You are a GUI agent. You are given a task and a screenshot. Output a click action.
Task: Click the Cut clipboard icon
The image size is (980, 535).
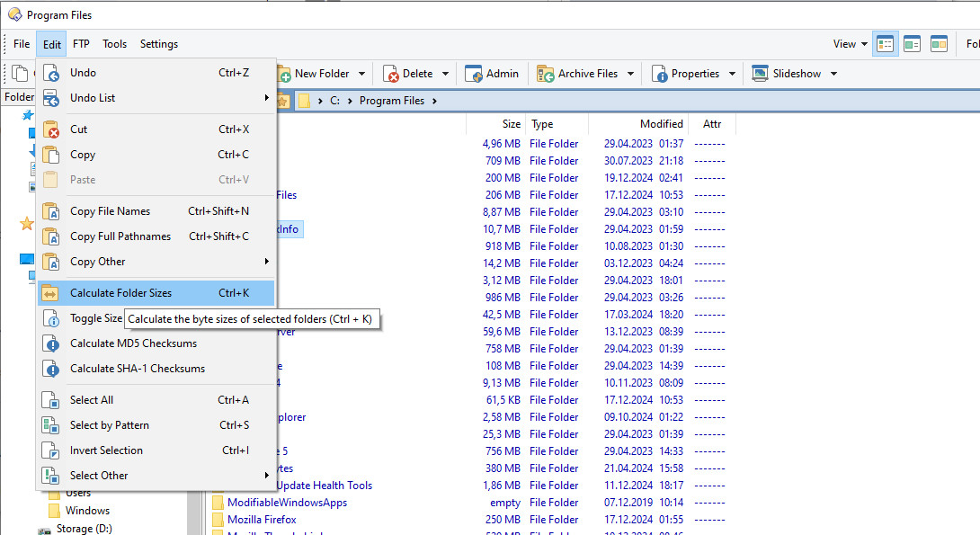click(51, 129)
